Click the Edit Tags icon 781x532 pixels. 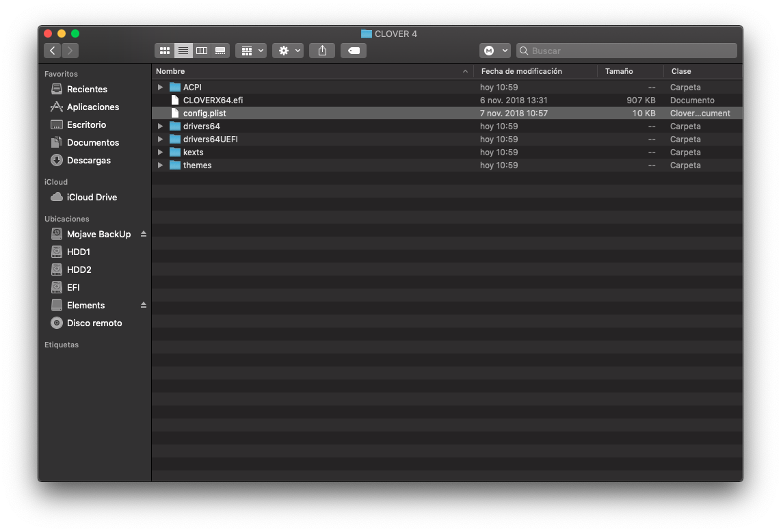point(354,51)
